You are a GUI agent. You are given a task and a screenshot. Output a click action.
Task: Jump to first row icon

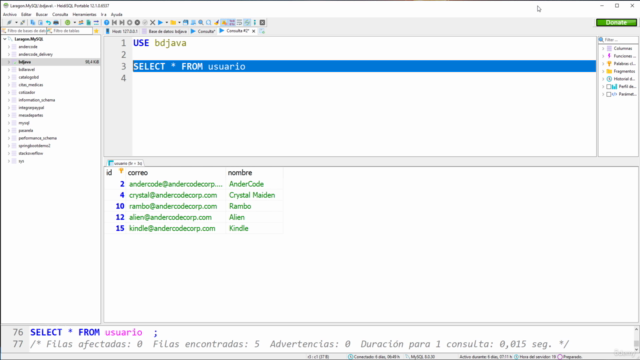[x=114, y=22]
